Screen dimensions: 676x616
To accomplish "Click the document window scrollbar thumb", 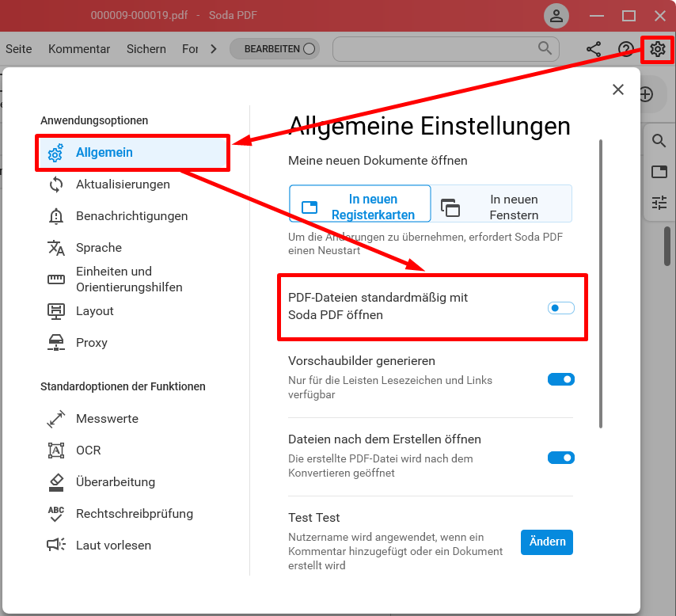I will coord(667,246).
